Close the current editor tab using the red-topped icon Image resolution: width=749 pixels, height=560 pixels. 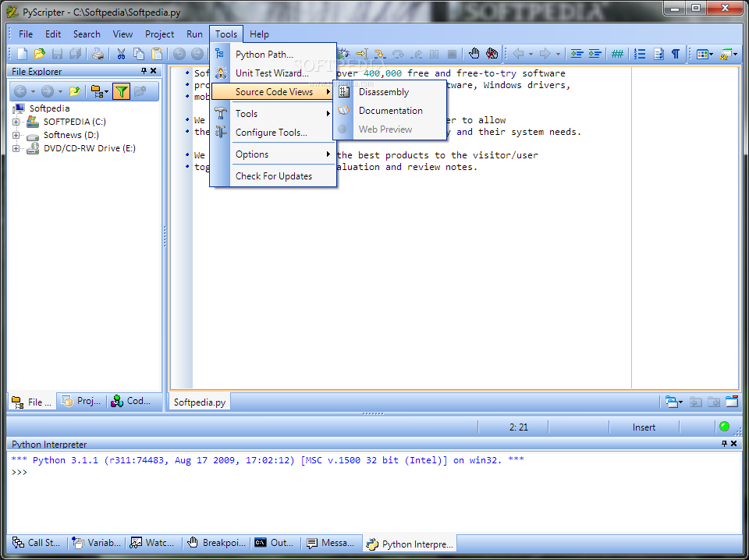pos(732,402)
